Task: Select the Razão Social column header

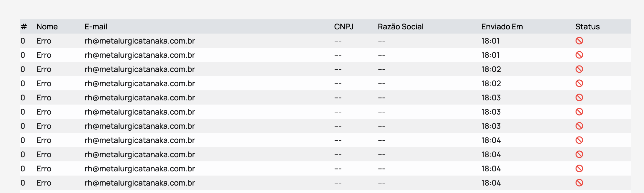Action: pos(400,27)
